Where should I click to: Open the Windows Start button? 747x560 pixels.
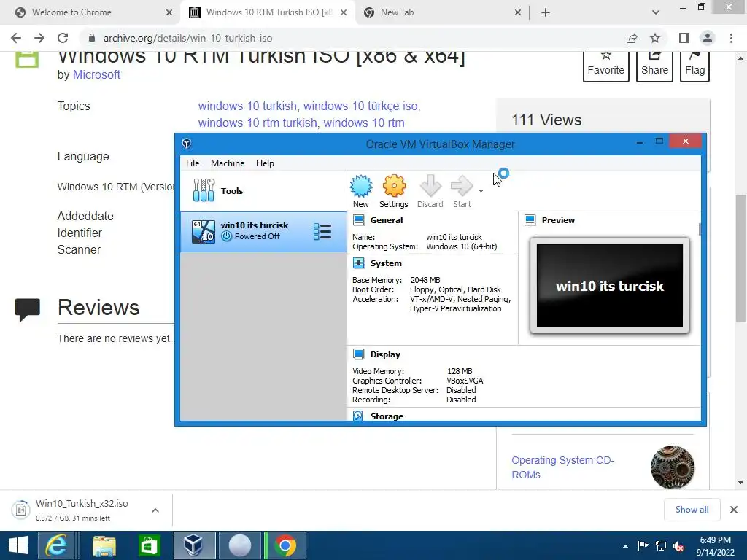(x=18, y=545)
